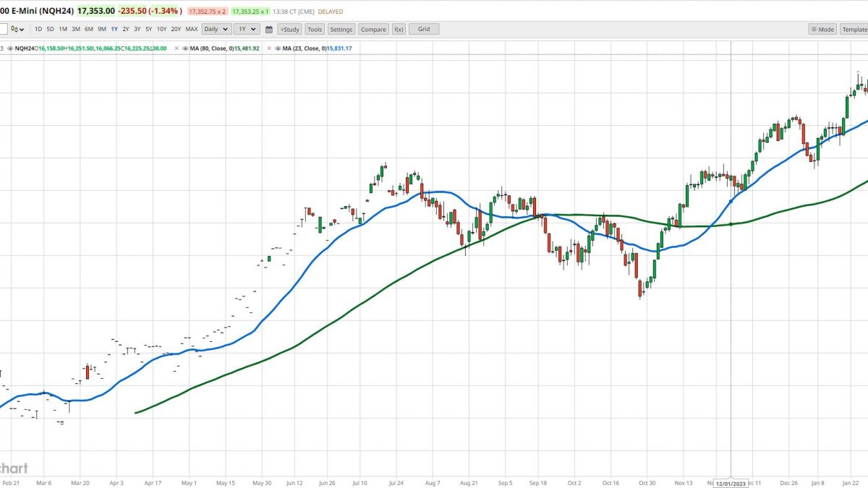The image size is (868, 488).
Task: Open the Tools menu
Action: click(x=315, y=29)
